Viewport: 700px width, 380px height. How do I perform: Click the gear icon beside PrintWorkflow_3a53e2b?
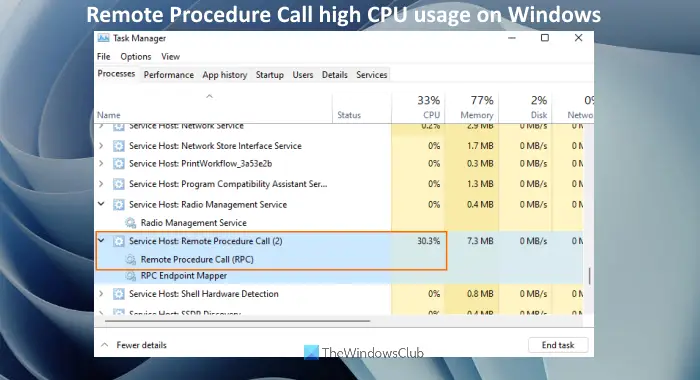pyautogui.click(x=118, y=163)
